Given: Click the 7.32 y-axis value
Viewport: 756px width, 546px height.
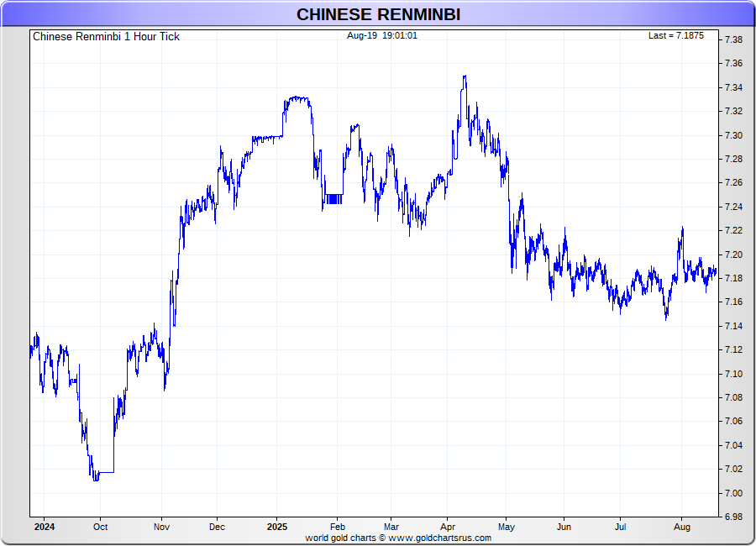Looking at the screenshot, I should pyautogui.click(x=734, y=111).
